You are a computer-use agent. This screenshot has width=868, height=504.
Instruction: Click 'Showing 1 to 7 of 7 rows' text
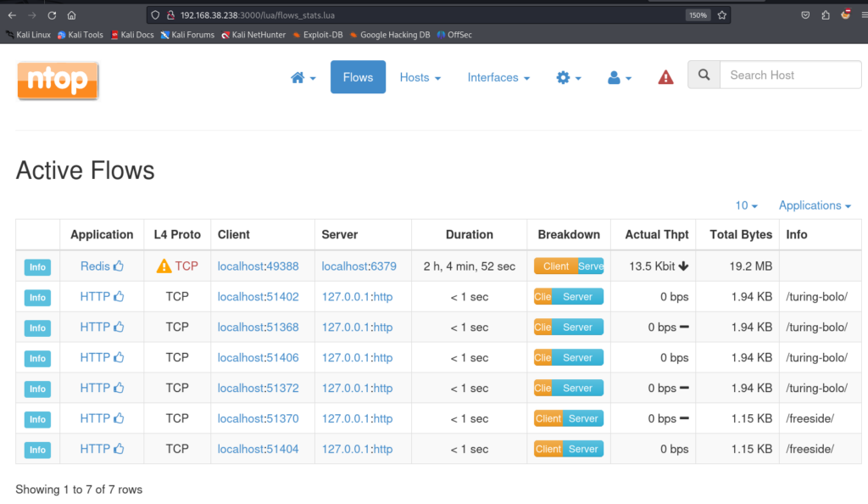point(79,490)
